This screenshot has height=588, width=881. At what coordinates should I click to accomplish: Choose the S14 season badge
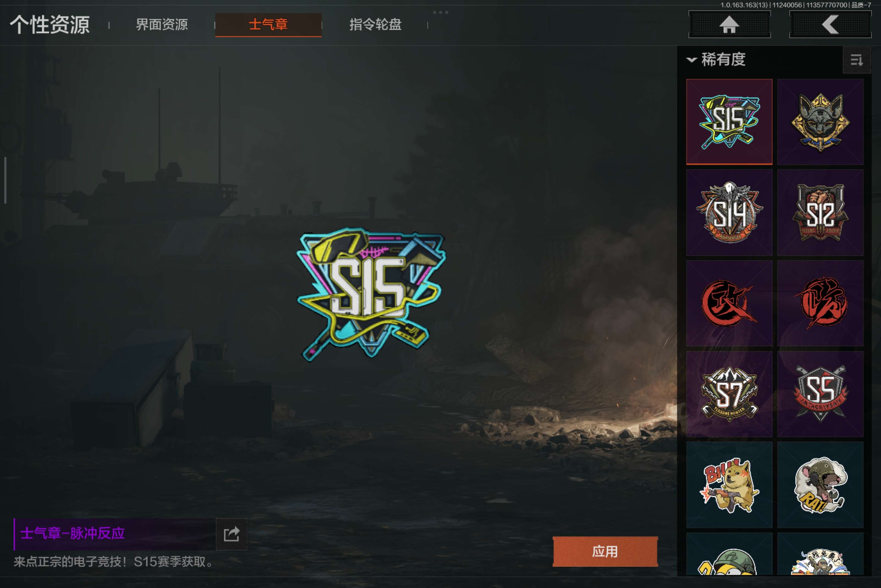coord(729,212)
